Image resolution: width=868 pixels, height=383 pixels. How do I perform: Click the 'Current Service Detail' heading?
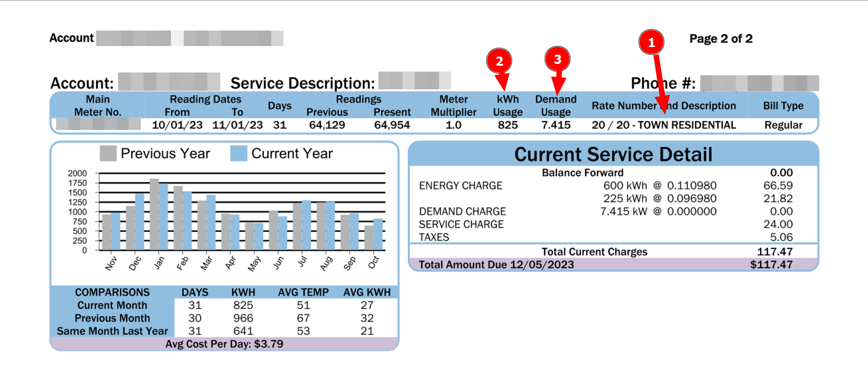(x=613, y=155)
